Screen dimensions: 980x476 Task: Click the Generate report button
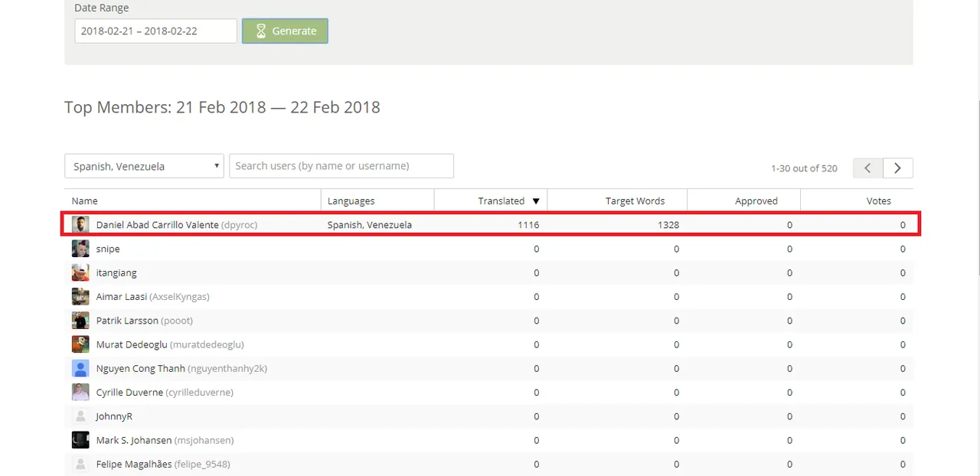(285, 31)
